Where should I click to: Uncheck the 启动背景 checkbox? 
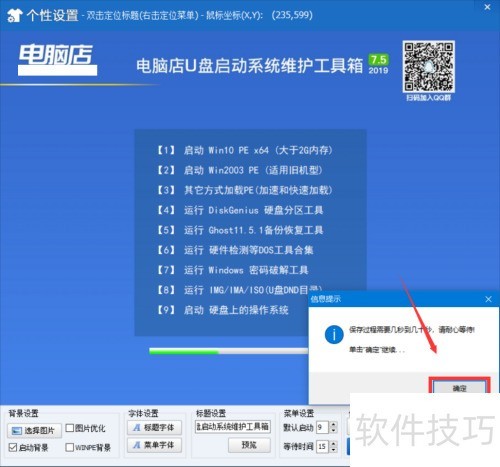pos(13,447)
